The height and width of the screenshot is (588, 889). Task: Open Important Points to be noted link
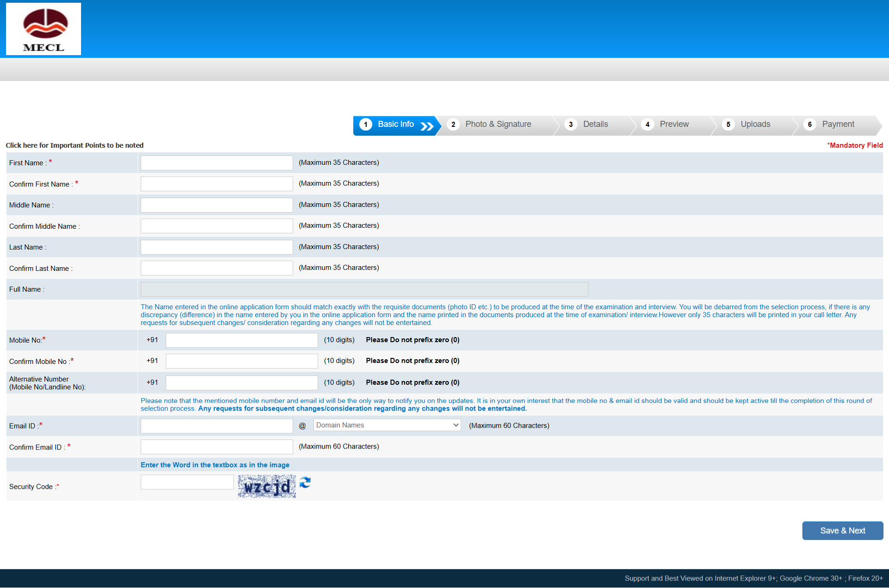click(75, 145)
